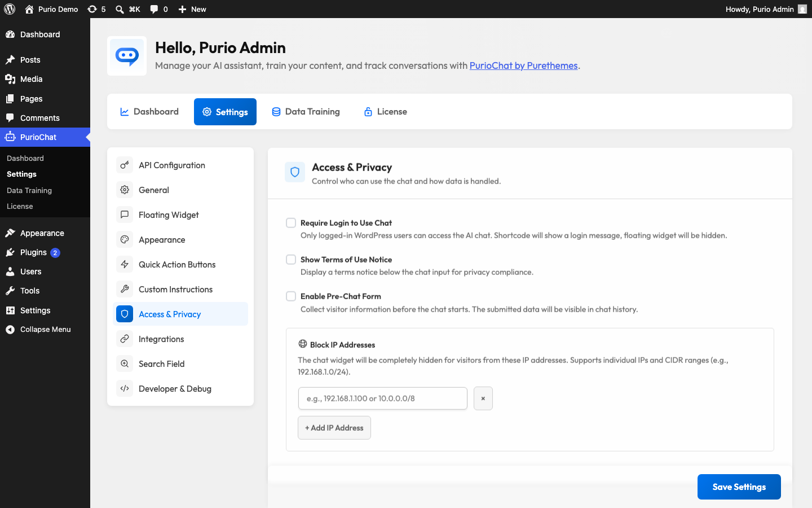The image size is (812, 508).
Task: Select the 'Search Field' settings section label
Action: (x=162, y=364)
